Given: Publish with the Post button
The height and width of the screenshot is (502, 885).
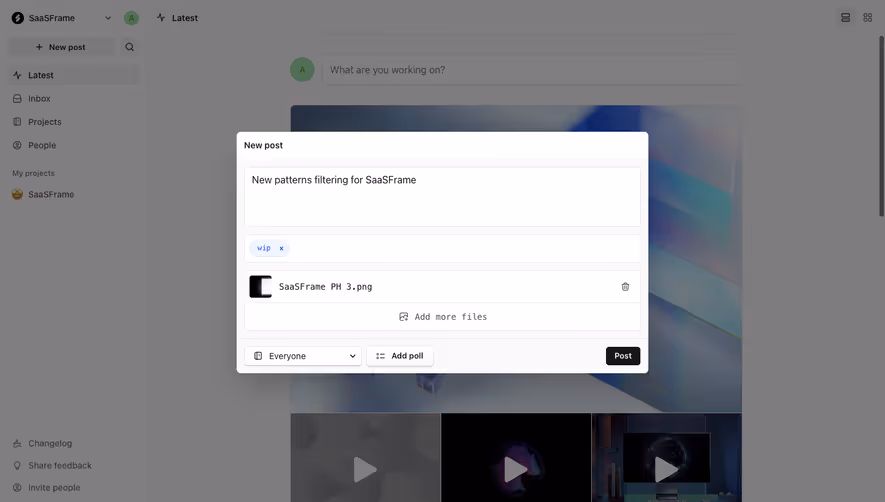Looking at the screenshot, I should 623,356.
